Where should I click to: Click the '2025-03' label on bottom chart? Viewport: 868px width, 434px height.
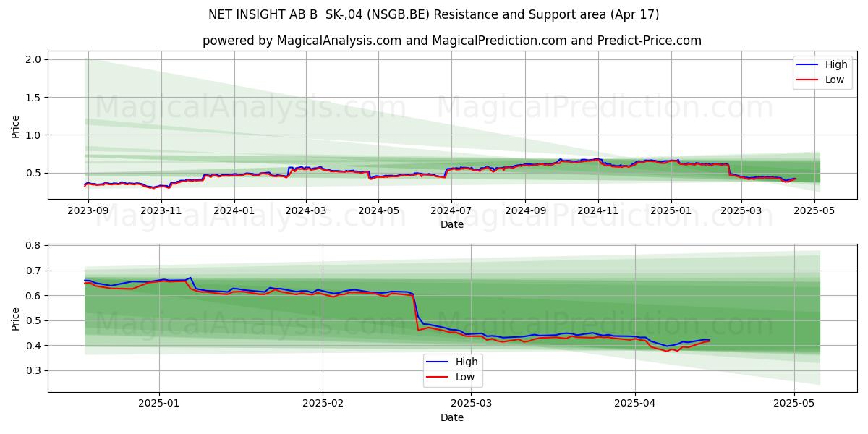point(471,405)
